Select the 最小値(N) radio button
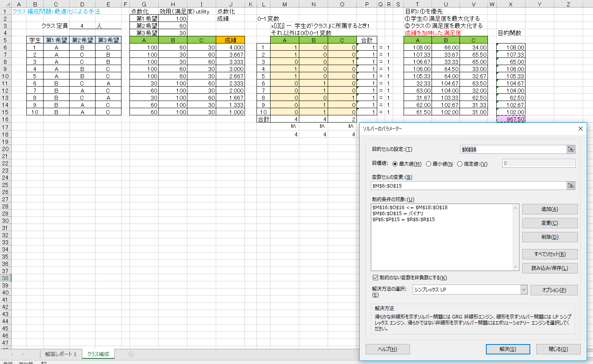593x364 pixels. [x=428, y=164]
